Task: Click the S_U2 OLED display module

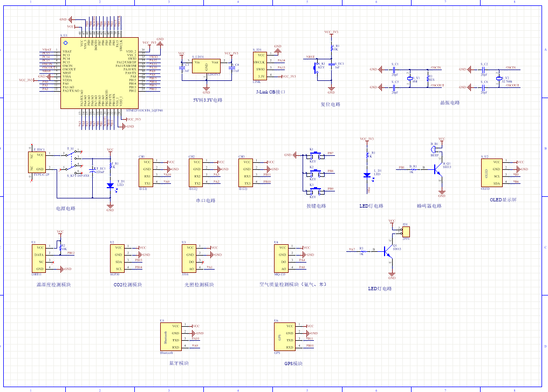Action: 492,173
